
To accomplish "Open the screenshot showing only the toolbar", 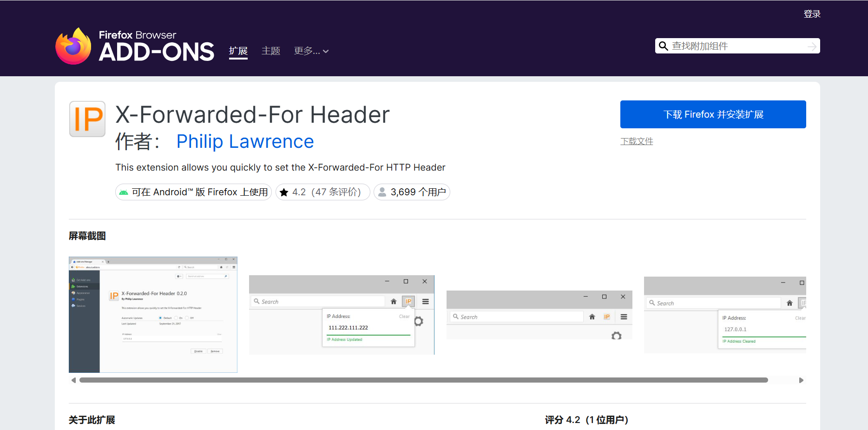I will [539, 315].
